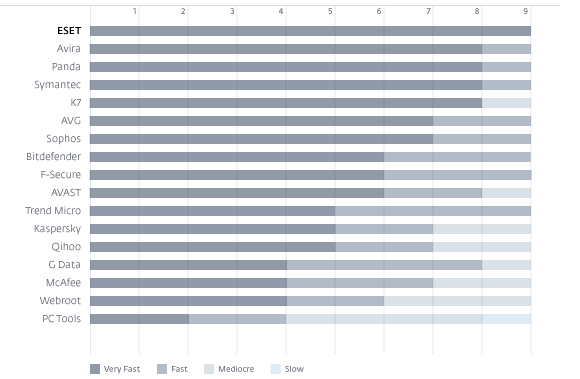Click the axis number 9 at top
The height and width of the screenshot is (379, 580).
click(x=526, y=11)
